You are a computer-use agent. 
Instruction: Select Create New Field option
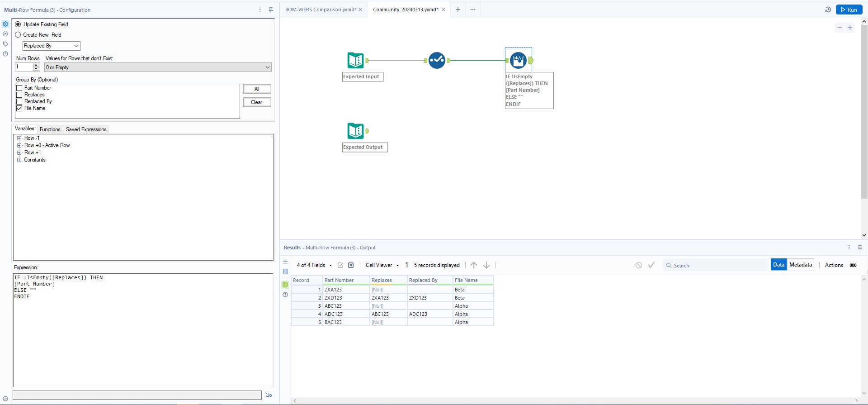[x=19, y=35]
